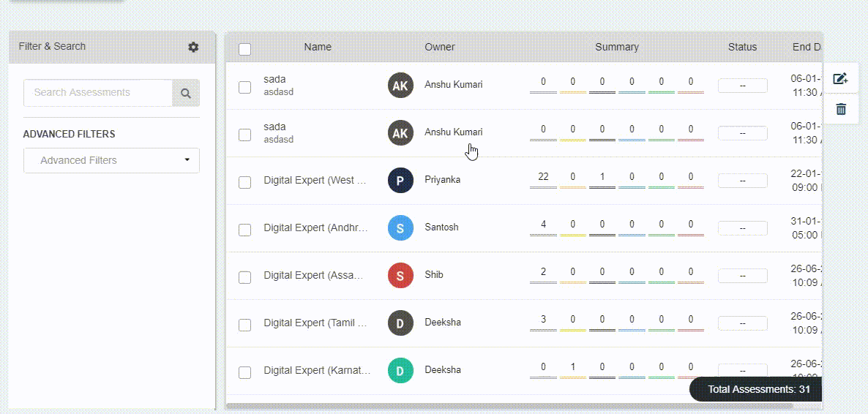Focus the Search Assessments input field
Viewport: 868px width, 414px height.
[x=98, y=93]
